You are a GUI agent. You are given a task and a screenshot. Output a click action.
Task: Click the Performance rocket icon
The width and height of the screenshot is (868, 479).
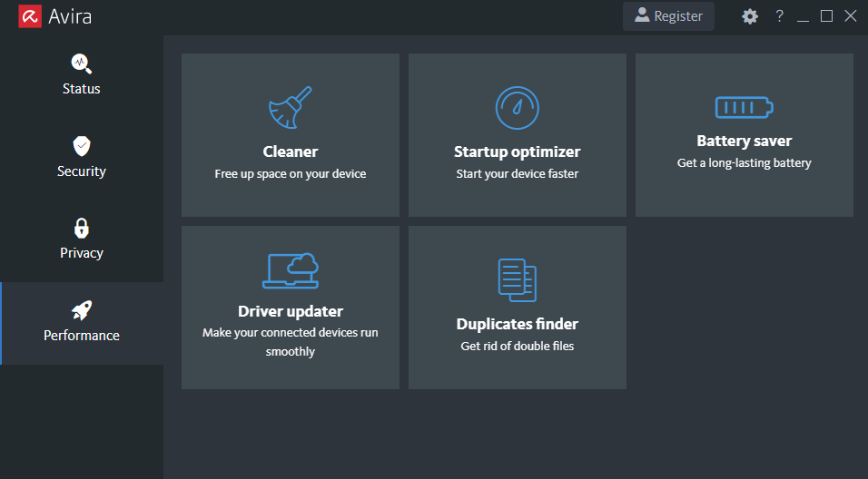pos(82,310)
